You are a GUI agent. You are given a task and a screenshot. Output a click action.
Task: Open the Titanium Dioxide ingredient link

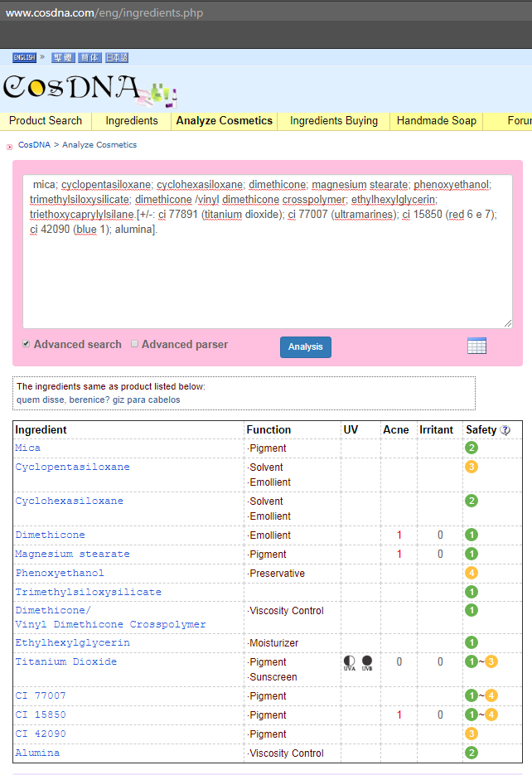(66, 661)
